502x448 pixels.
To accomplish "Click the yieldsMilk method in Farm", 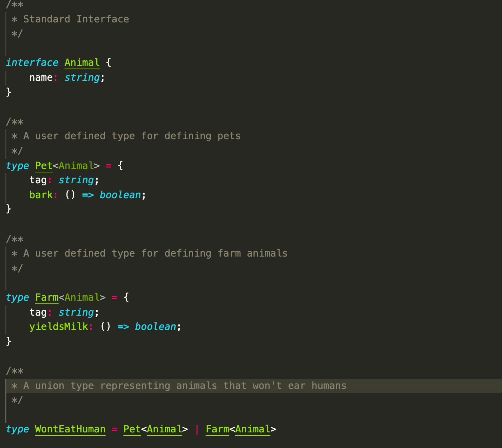I will (59, 326).
